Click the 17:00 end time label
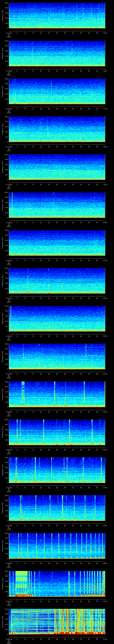This screenshot has height=644, width=114. pyautogui.click(x=105, y=109)
